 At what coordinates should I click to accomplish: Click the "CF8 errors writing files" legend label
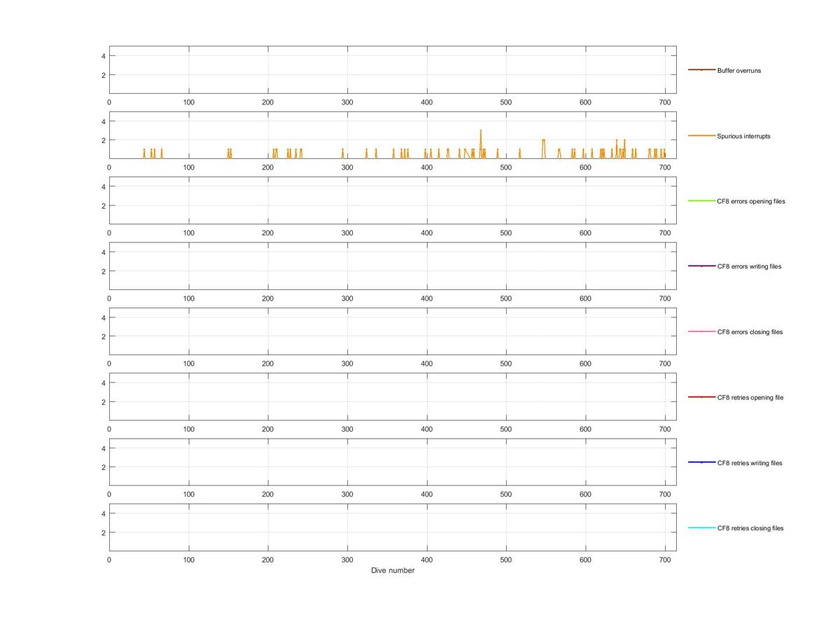(x=749, y=267)
